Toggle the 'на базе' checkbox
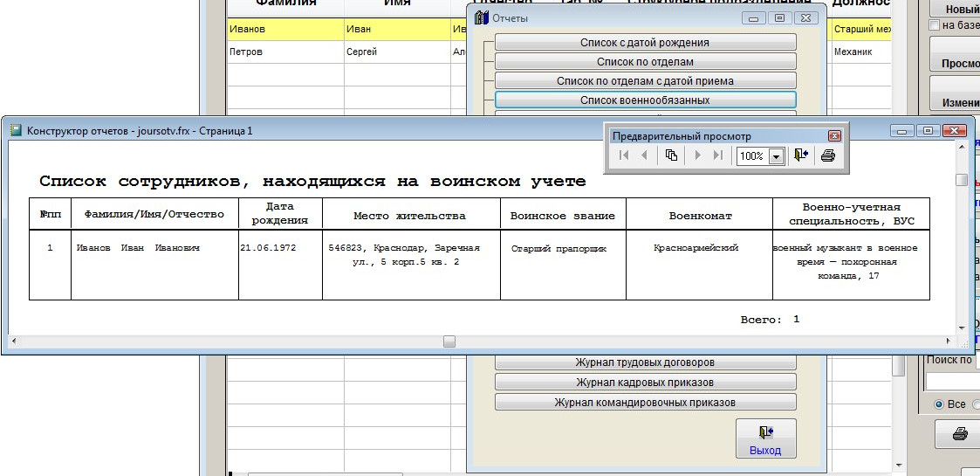This screenshot has width=980, height=476. pyautogui.click(x=935, y=25)
